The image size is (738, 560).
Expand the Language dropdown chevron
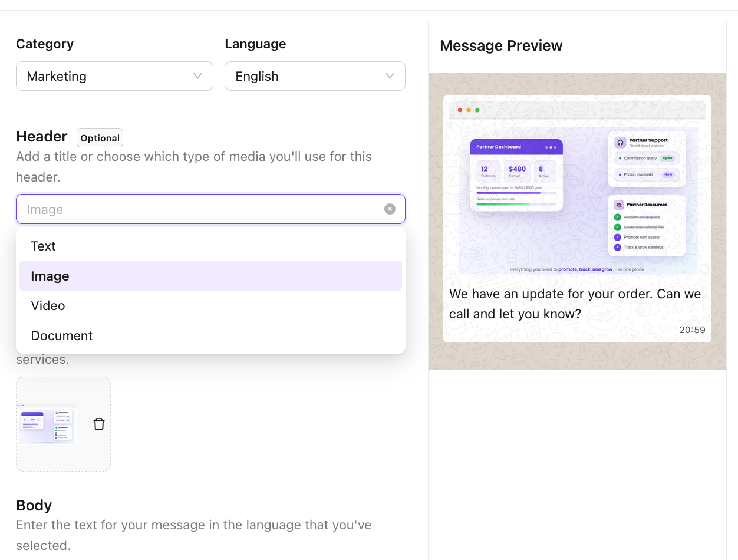(390, 76)
